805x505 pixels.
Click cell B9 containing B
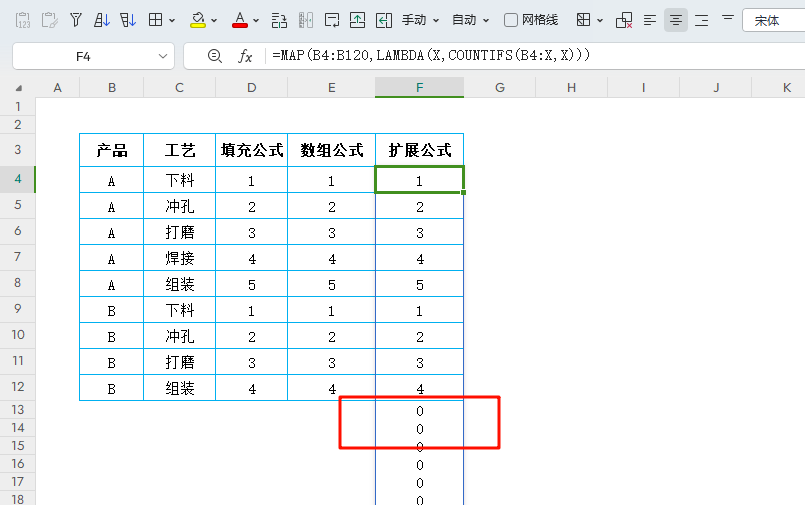click(111, 310)
